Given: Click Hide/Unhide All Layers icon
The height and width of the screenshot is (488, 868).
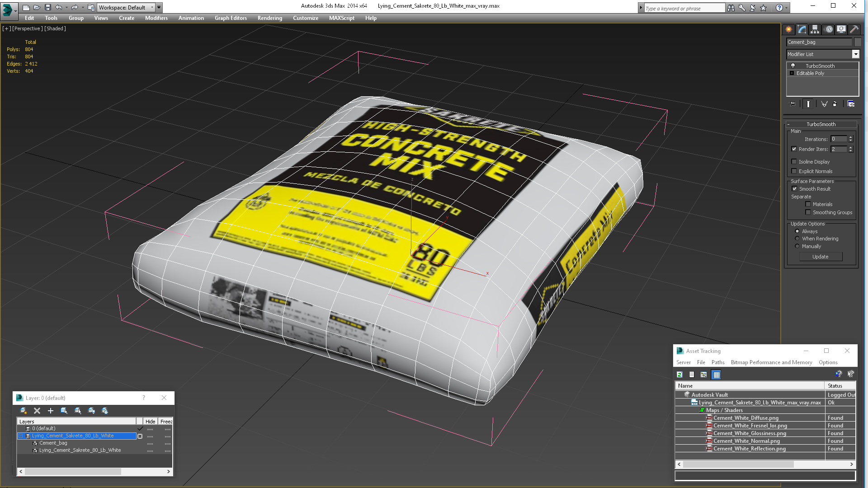Looking at the screenshot, I should pyautogui.click(x=91, y=411).
